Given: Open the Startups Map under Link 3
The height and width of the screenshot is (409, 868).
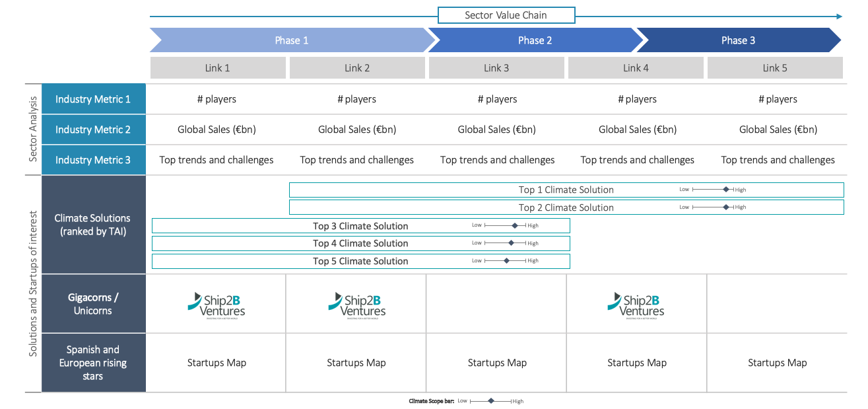Looking at the screenshot, I should (497, 363).
